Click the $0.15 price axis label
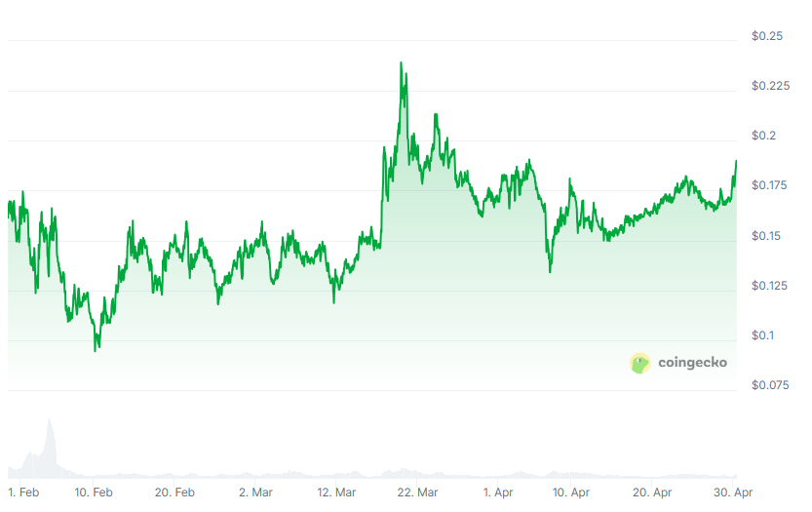 click(767, 237)
